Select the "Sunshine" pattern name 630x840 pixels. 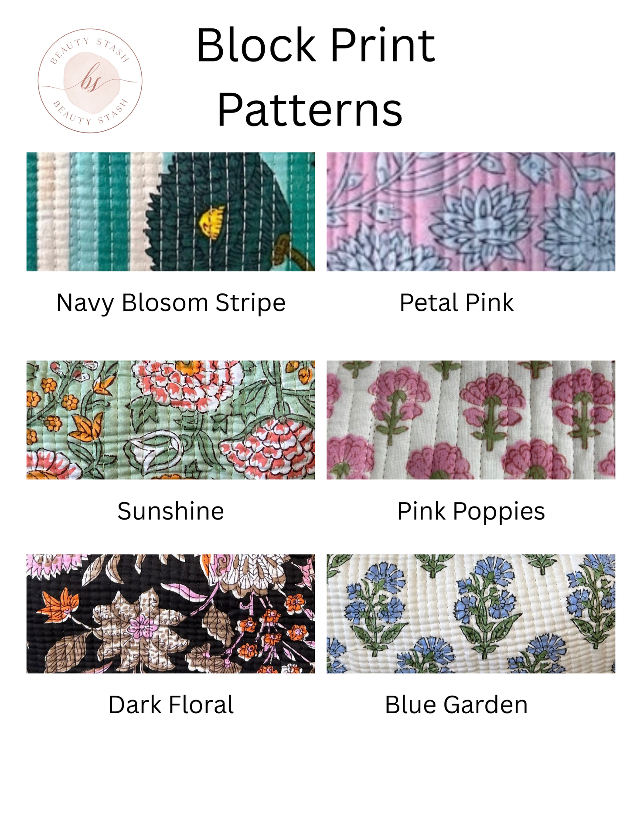(x=170, y=511)
